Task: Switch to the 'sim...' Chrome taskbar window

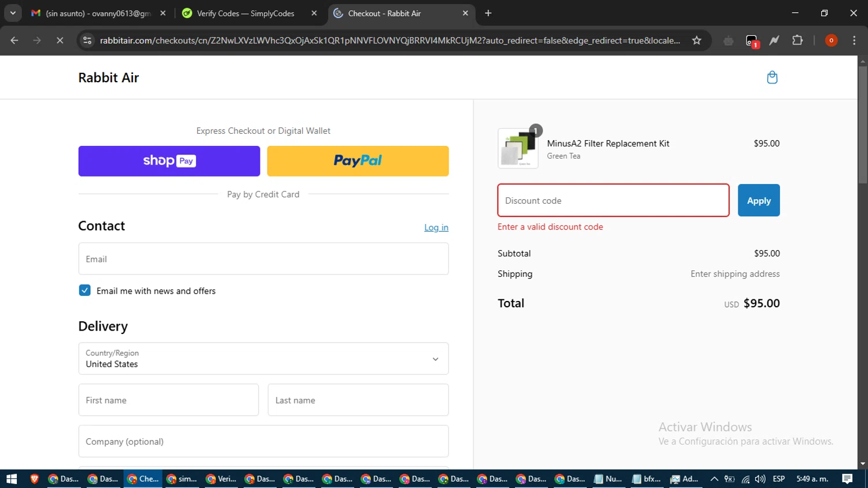Action: pyautogui.click(x=182, y=479)
